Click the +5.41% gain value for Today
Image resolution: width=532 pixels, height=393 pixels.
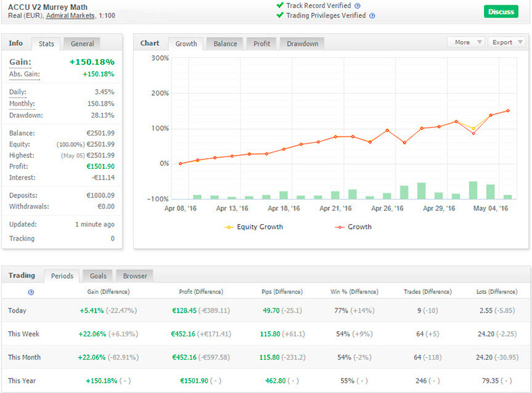[92, 311]
